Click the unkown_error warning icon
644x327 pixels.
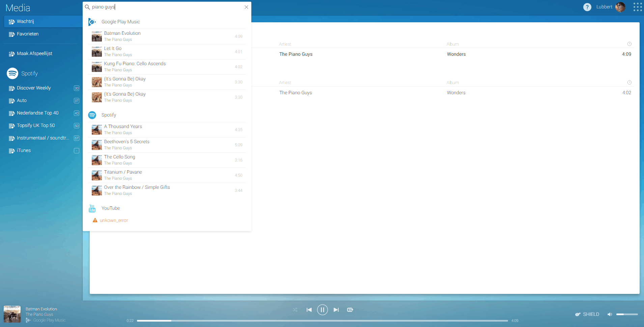point(95,220)
